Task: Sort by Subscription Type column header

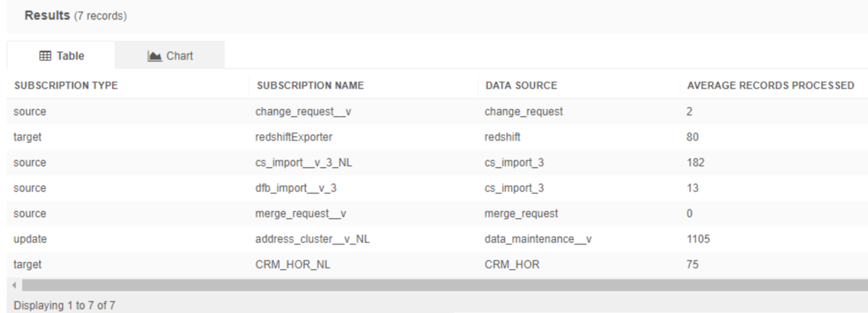Action: (x=66, y=86)
